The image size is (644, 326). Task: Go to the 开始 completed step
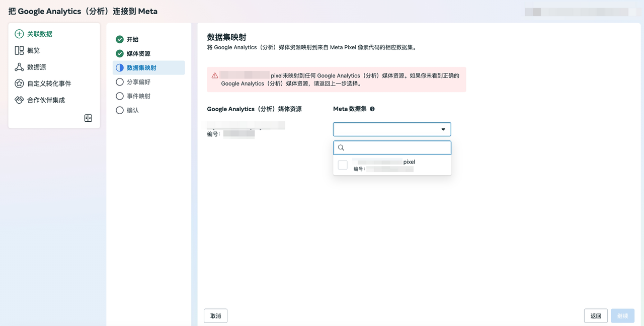132,39
